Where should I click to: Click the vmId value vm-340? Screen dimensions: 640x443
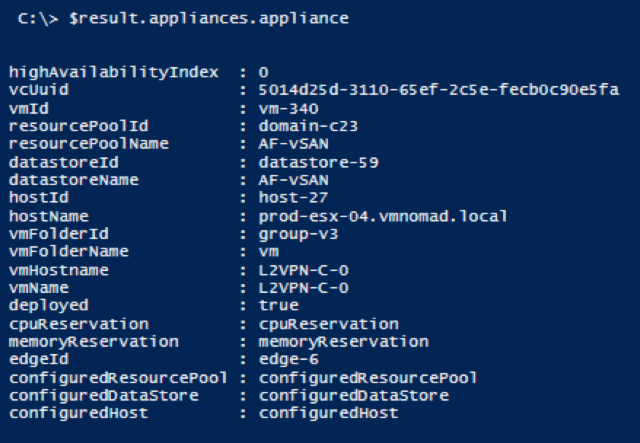click(x=289, y=108)
